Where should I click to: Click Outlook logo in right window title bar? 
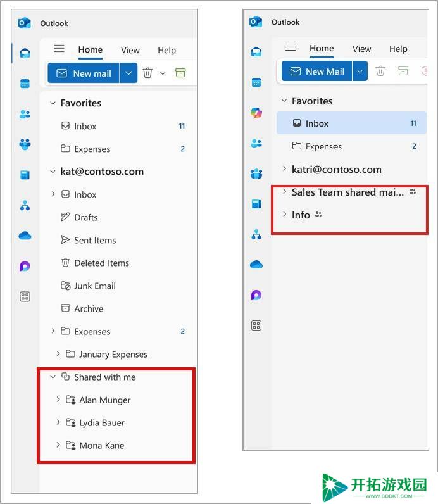pyautogui.click(x=256, y=22)
